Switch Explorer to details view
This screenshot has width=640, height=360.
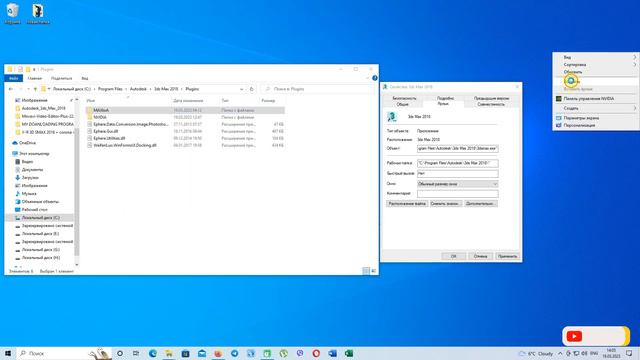coord(366,271)
